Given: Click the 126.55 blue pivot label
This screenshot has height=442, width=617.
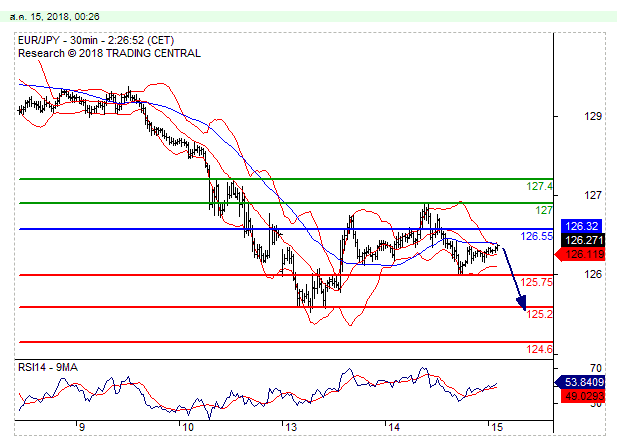Looking at the screenshot, I should 539,236.
